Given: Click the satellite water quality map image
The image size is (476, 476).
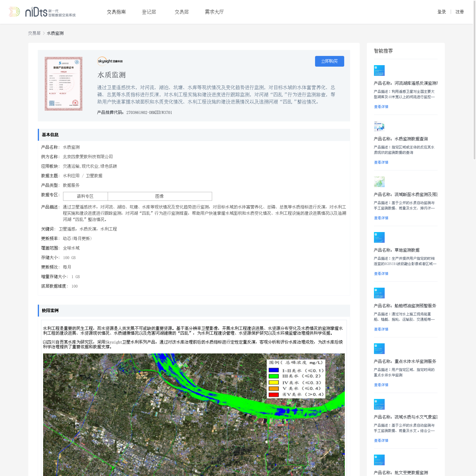Looking at the screenshot, I should pyautogui.click(x=194, y=415).
